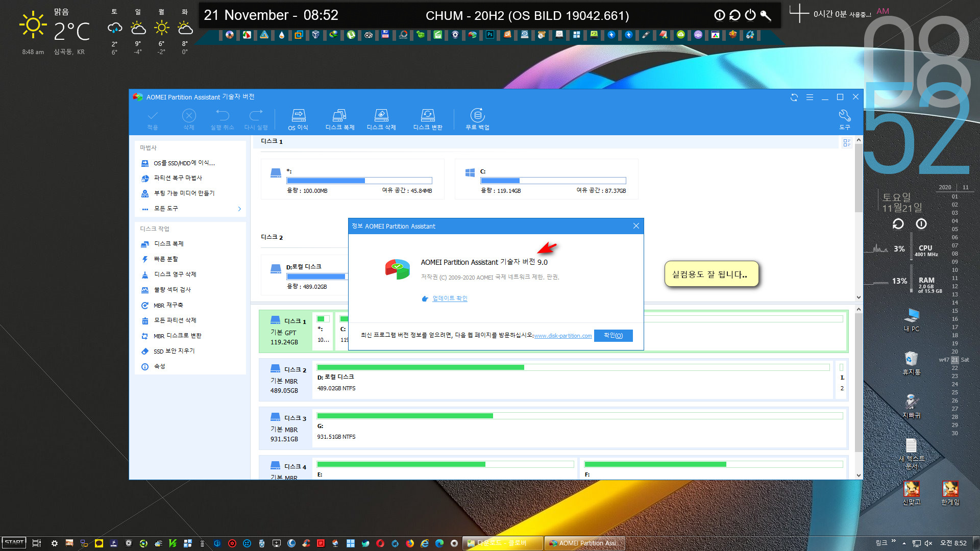Open the 지빠귀 desktop icon

pos(911,407)
